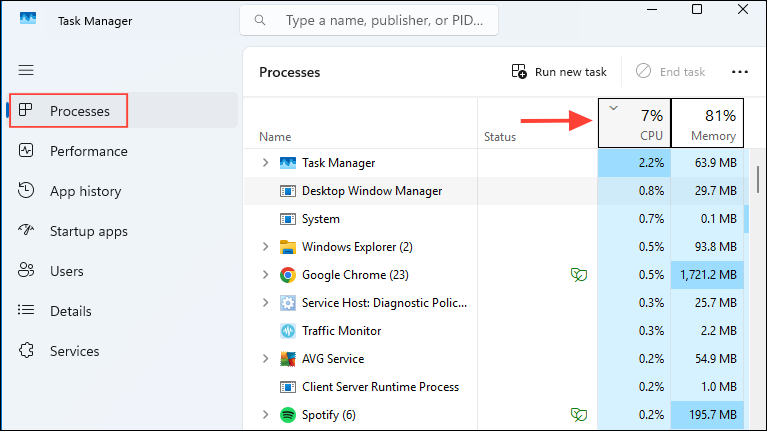Select the Client Server Runtime Process row
Image resolution: width=767 pixels, height=431 pixels.
pyautogui.click(x=494, y=387)
